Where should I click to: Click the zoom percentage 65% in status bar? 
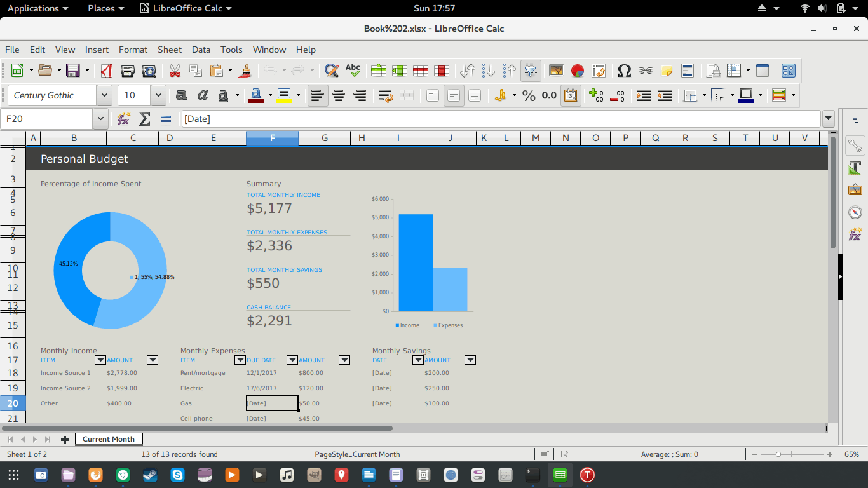tap(851, 454)
